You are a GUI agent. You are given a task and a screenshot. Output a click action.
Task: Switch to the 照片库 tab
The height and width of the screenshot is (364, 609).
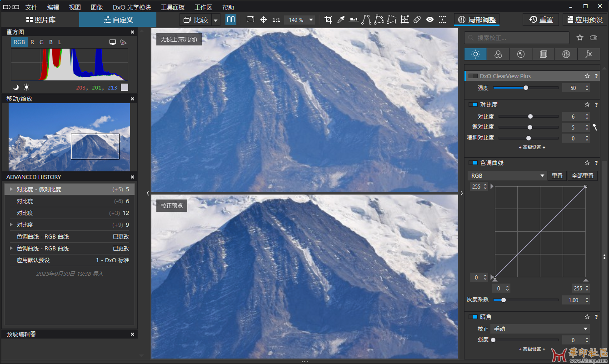(x=40, y=20)
